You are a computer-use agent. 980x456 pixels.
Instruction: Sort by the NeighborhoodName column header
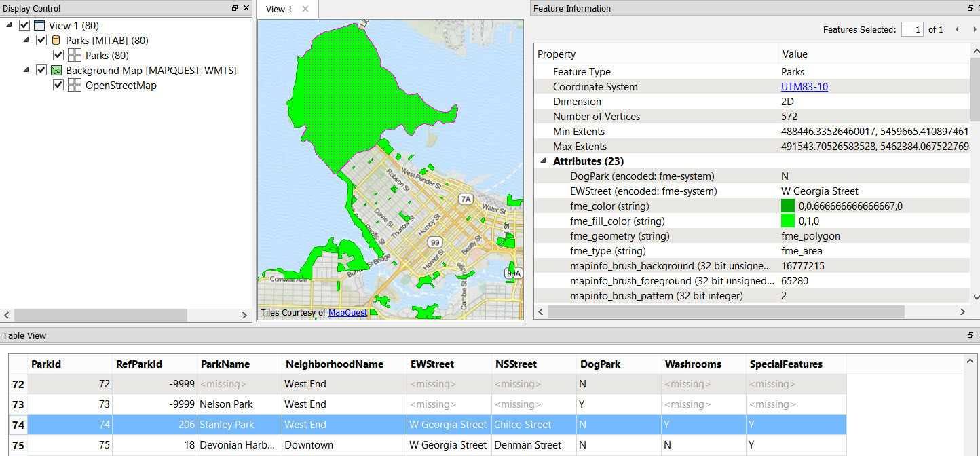click(344, 364)
